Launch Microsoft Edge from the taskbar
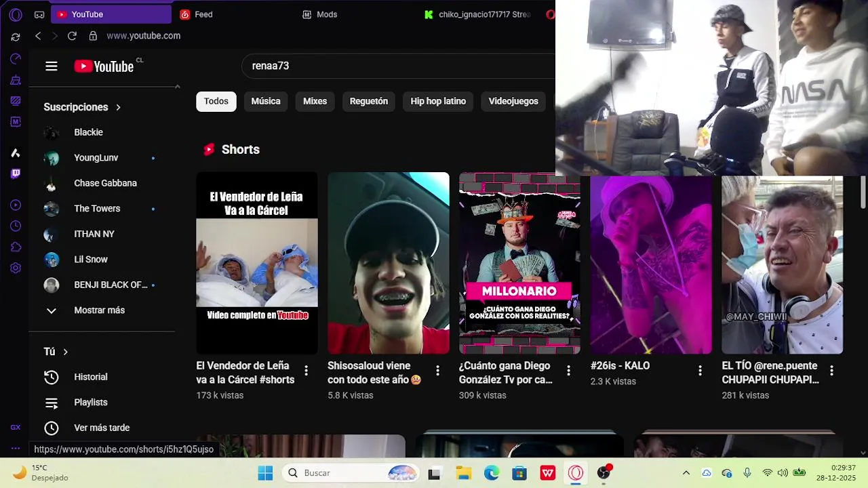868x488 pixels. pyautogui.click(x=492, y=473)
